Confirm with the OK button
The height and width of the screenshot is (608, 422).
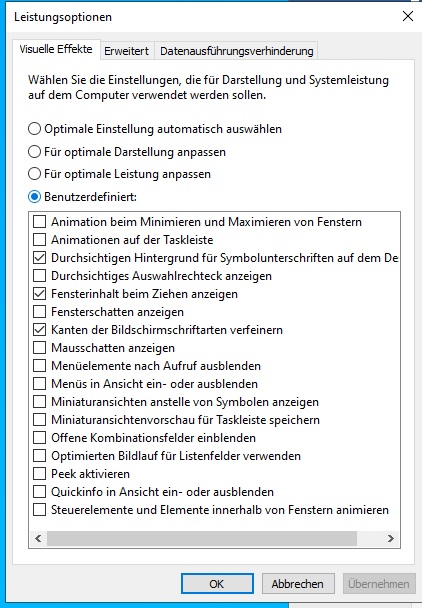217,584
